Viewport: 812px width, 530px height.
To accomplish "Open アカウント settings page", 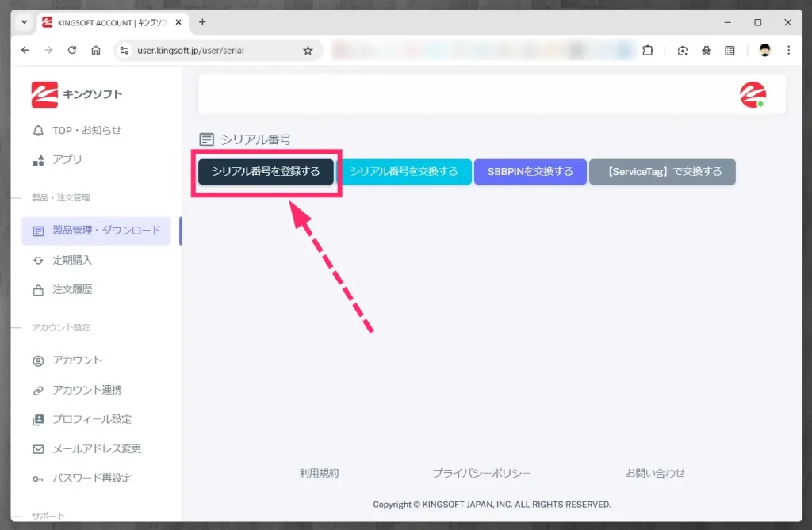I will [x=77, y=360].
